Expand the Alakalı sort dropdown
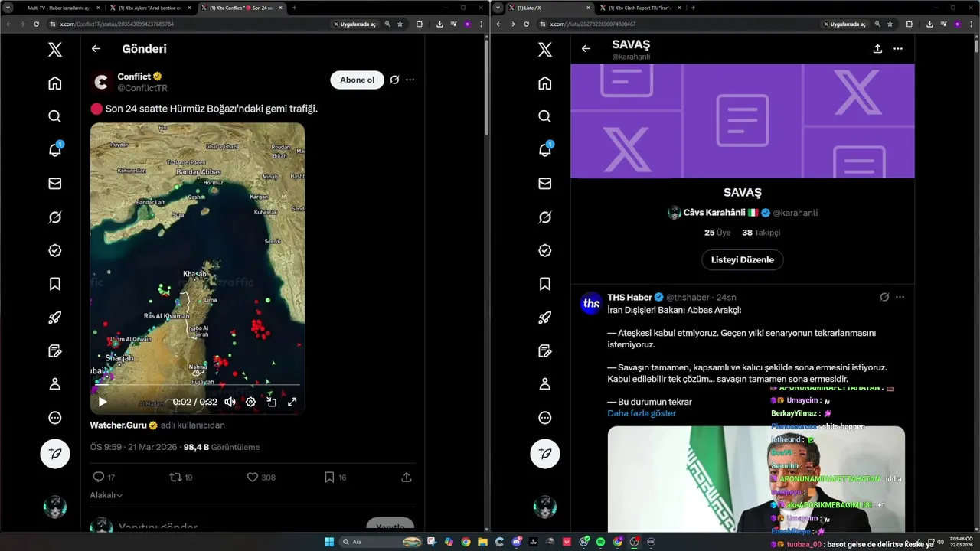 [x=106, y=495]
